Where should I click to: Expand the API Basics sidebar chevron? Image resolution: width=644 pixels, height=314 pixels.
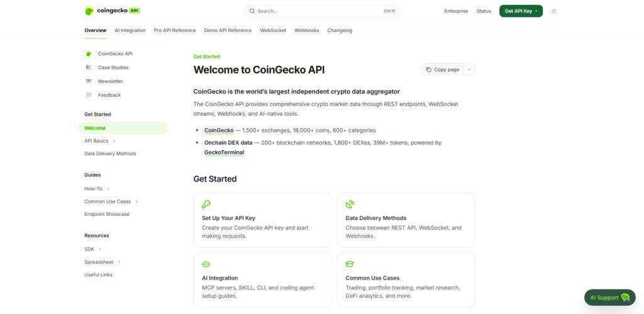click(x=114, y=141)
